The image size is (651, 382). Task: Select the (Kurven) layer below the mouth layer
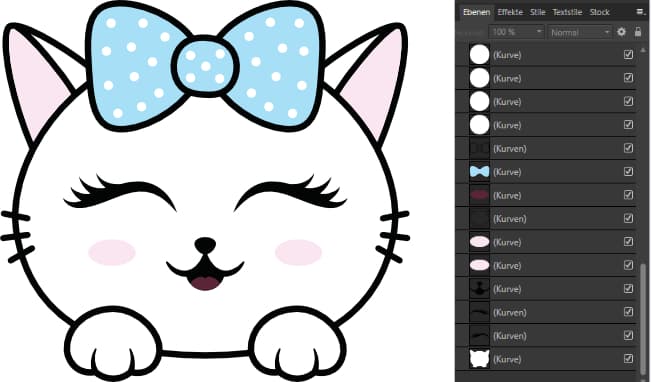(x=546, y=218)
